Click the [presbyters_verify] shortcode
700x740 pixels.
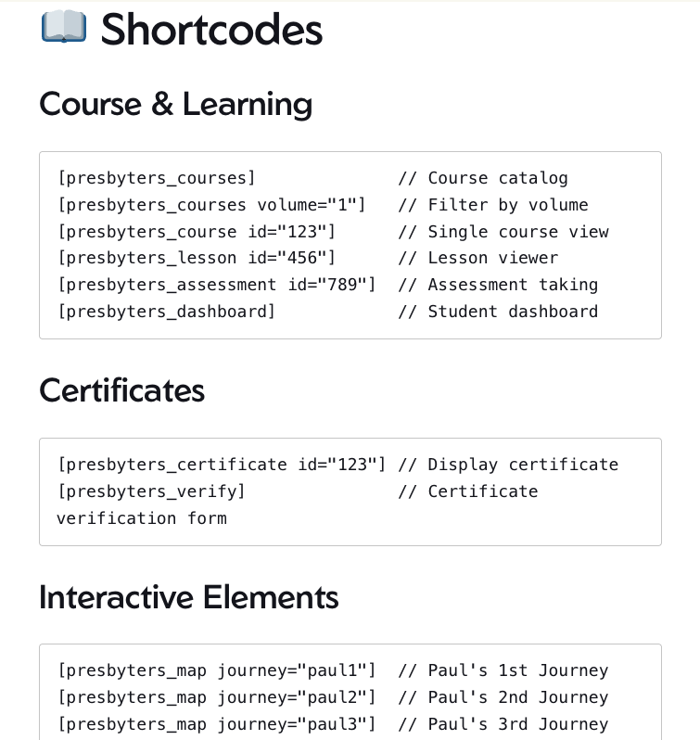[151, 491]
